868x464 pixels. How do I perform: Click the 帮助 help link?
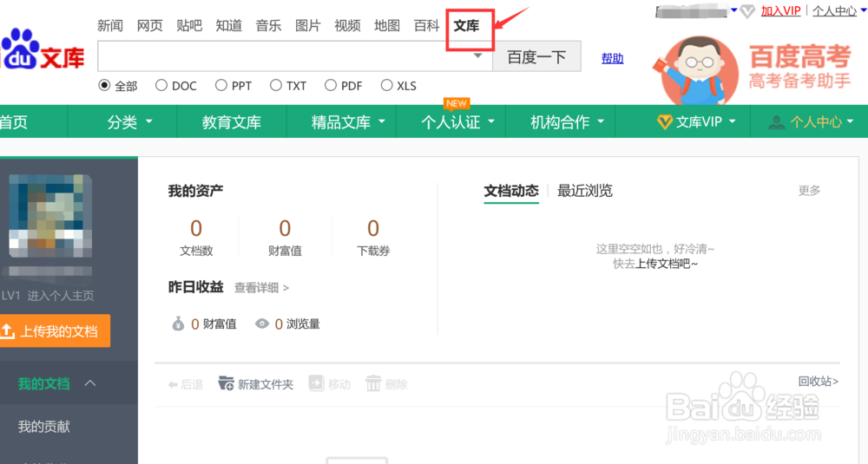[612, 59]
